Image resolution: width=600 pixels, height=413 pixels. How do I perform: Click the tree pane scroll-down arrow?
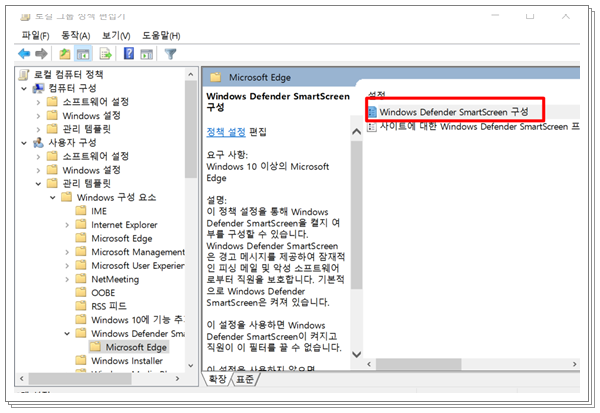pyautogui.click(x=191, y=366)
